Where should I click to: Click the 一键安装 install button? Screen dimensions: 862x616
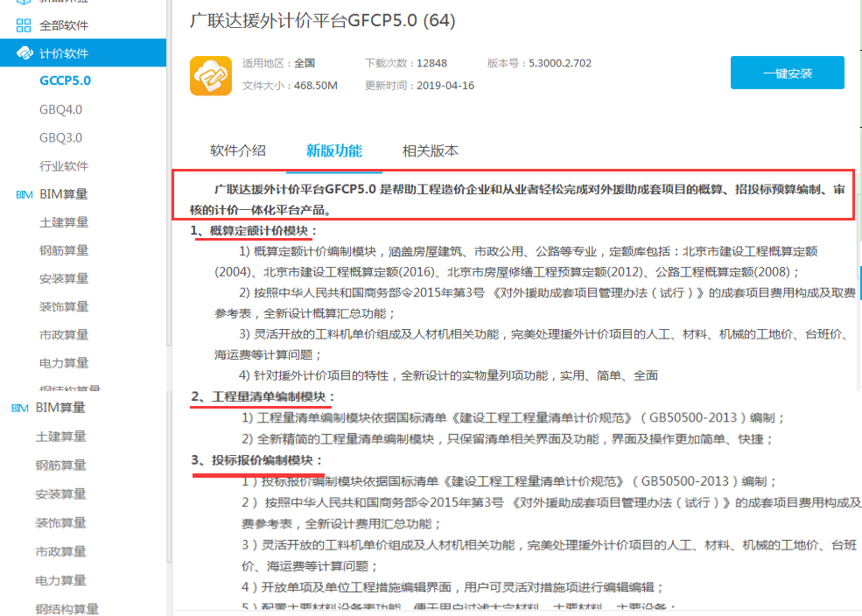click(x=788, y=73)
